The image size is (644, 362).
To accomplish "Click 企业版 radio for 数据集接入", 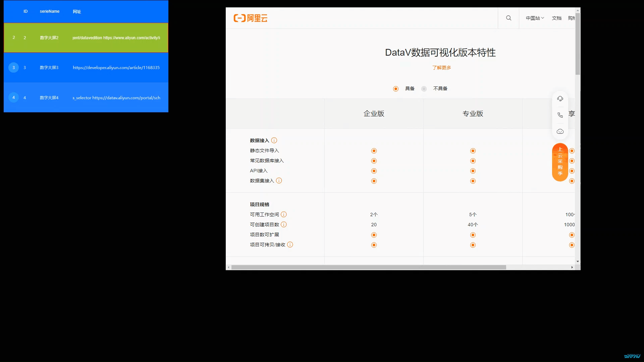I will 374,181.
